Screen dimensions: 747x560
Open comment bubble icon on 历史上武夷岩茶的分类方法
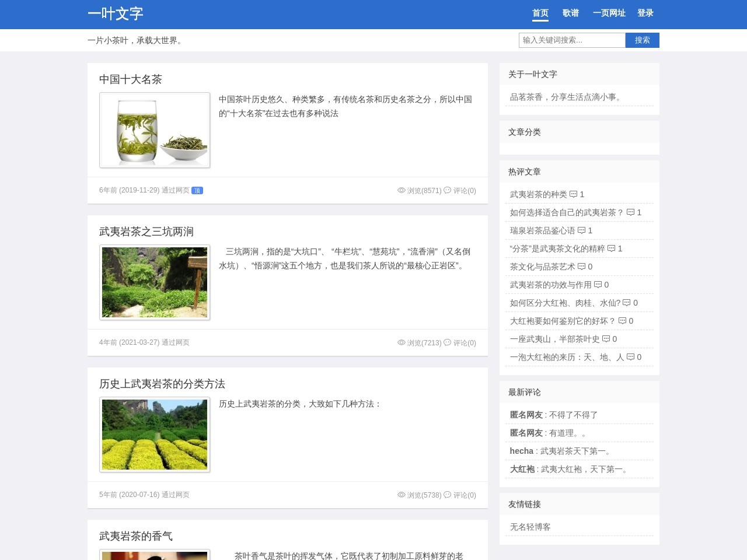[x=447, y=495]
